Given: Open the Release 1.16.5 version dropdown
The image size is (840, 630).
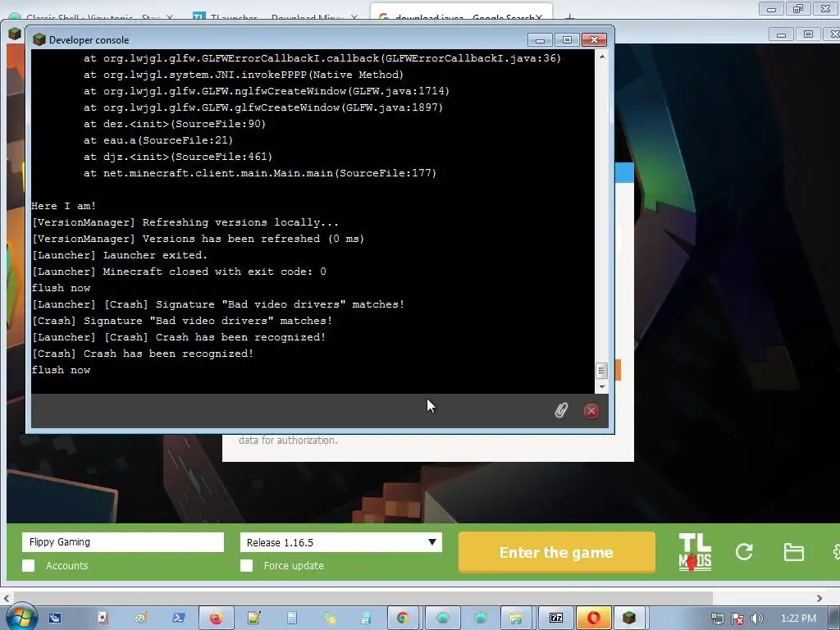Looking at the screenshot, I should [x=340, y=542].
